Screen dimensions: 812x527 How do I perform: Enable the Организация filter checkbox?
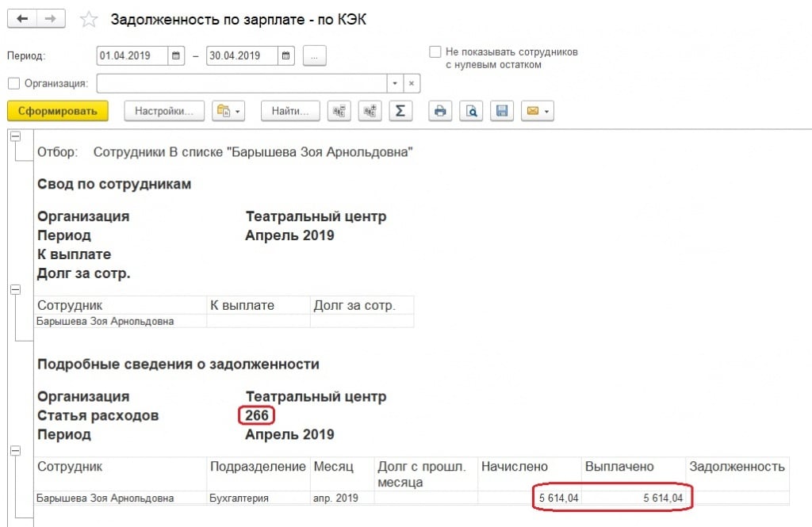[x=14, y=83]
